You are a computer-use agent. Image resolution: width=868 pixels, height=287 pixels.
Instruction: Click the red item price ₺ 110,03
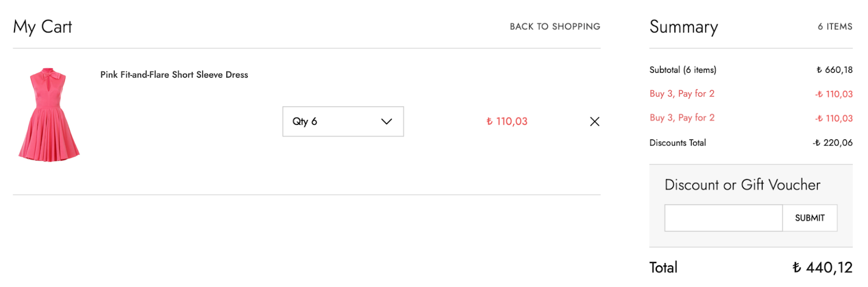tap(507, 122)
